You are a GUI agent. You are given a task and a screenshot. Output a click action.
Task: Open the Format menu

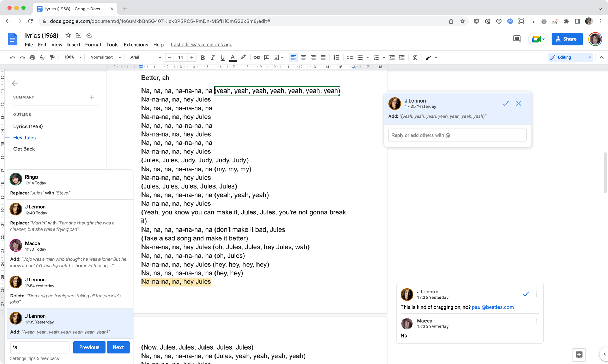[x=93, y=45]
